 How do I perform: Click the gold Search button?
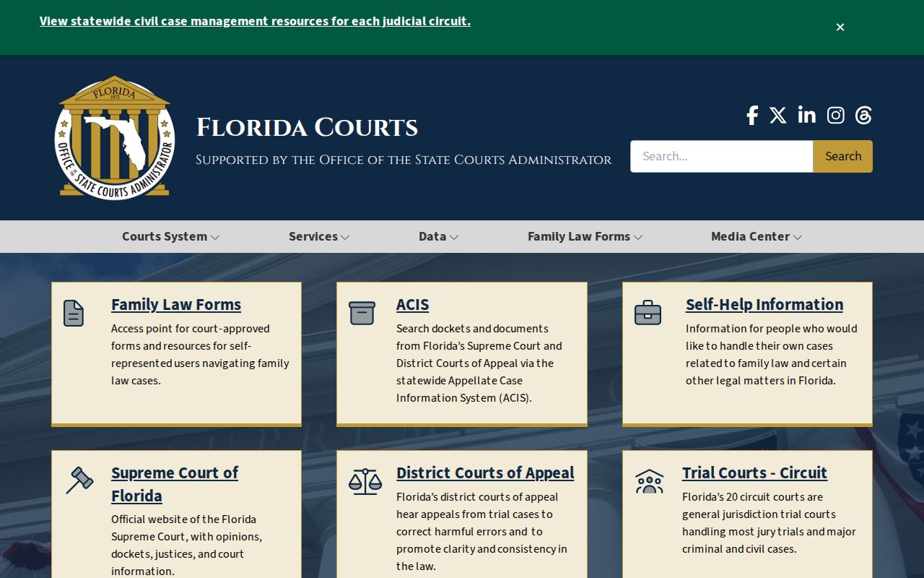tap(843, 156)
